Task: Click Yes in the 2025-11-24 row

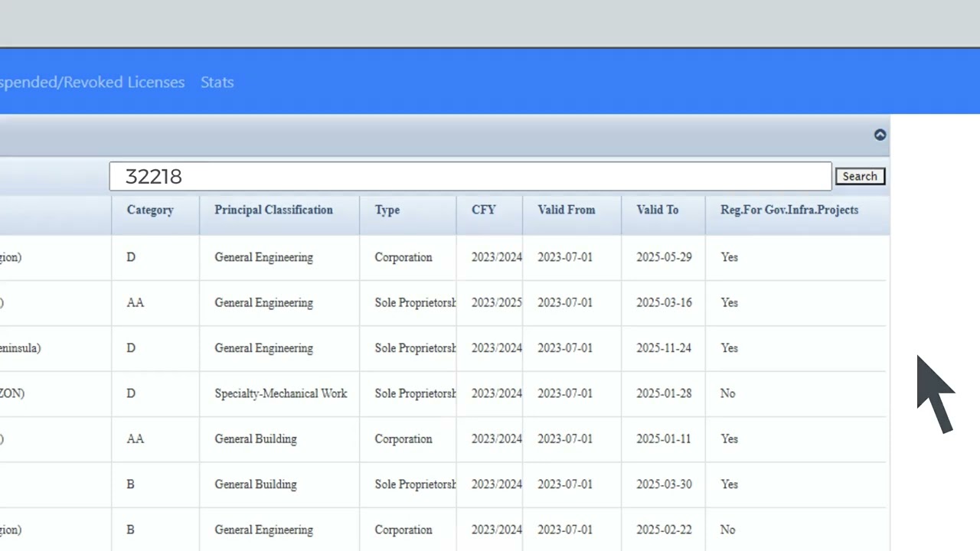Action: click(730, 347)
